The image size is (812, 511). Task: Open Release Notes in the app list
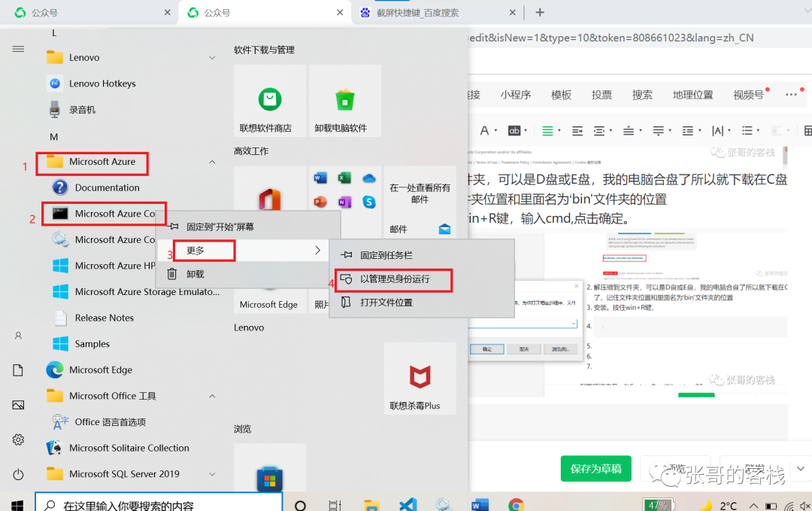(93, 318)
